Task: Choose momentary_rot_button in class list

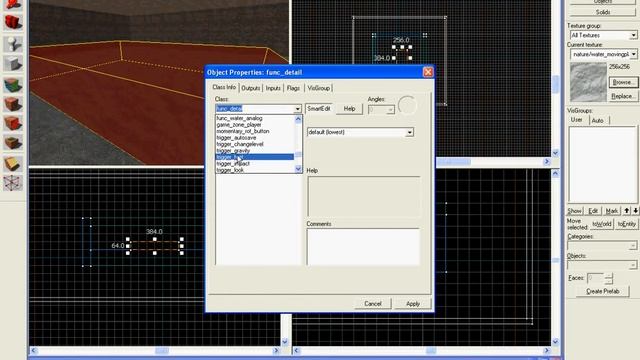Action: pos(255,131)
